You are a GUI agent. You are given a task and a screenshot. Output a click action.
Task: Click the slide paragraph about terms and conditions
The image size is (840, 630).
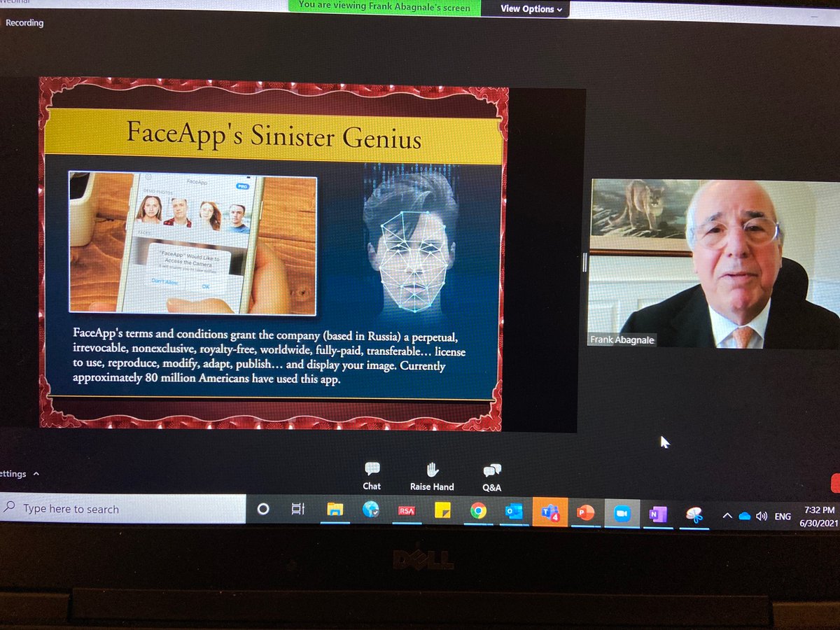click(x=269, y=357)
